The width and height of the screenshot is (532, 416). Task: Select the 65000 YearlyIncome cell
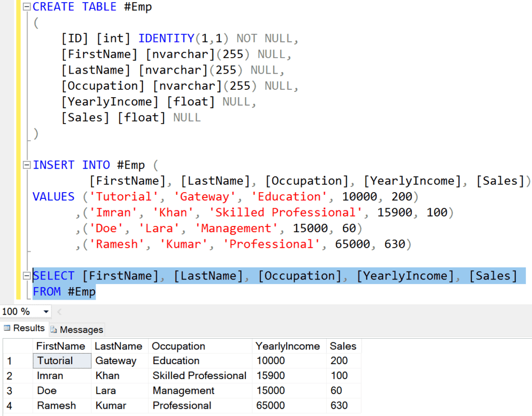pos(271,406)
